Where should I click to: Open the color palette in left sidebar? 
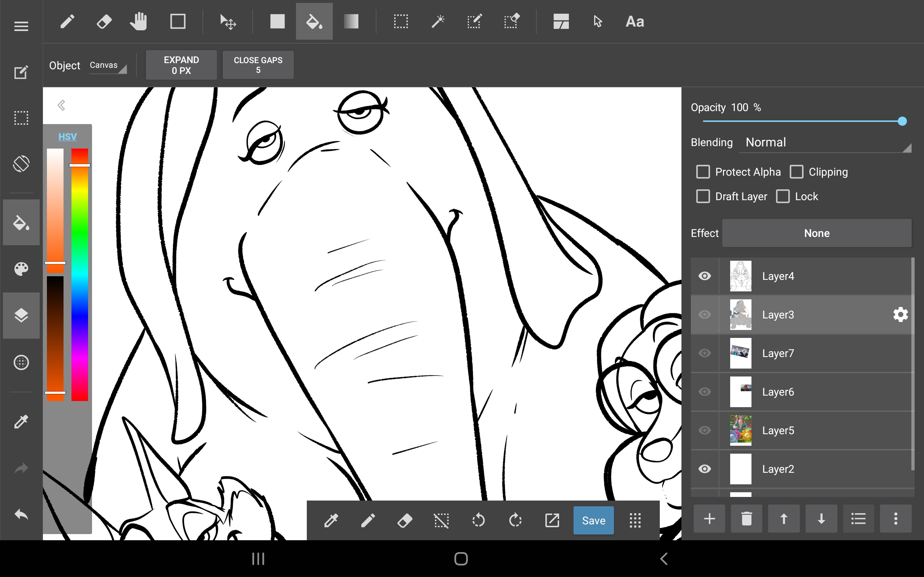coord(21,269)
